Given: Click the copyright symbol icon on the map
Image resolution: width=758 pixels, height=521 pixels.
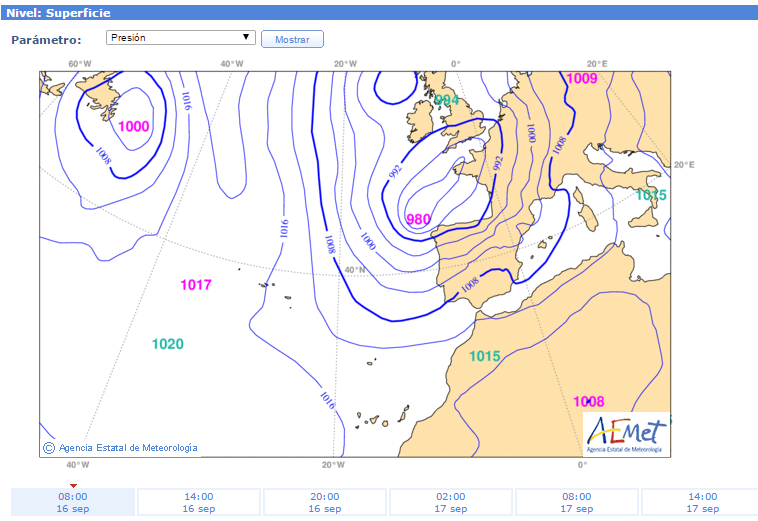Looking at the screenshot, I should [49, 448].
